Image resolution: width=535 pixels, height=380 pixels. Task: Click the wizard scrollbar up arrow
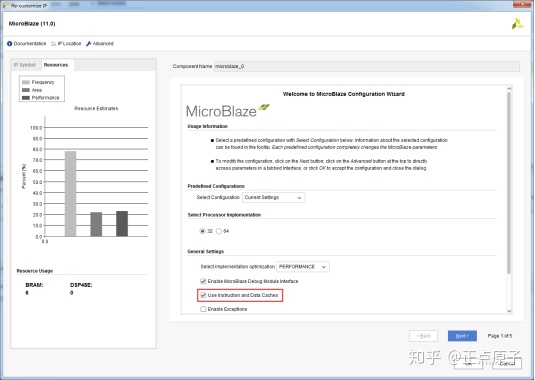pos(509,89)
